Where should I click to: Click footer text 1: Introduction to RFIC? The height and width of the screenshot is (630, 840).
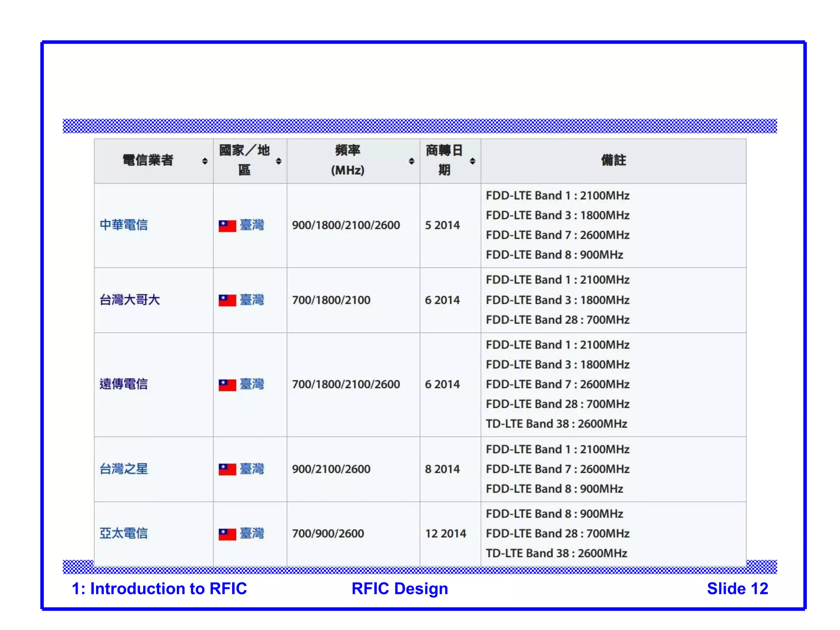coord(159,589)
